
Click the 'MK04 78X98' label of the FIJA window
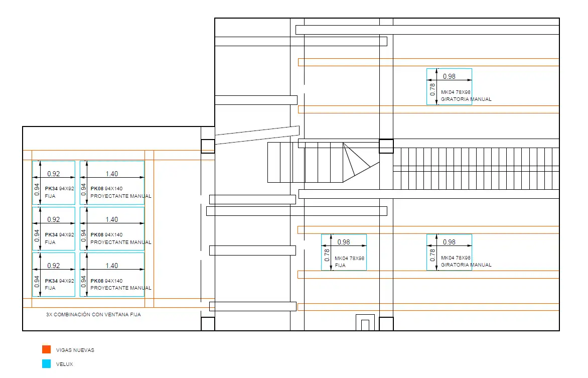tap(349, 258)
